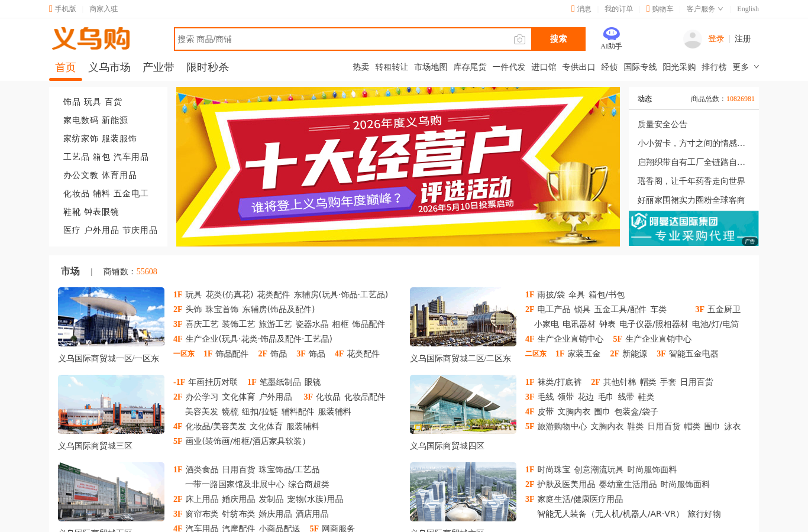Click the user avatar icon beside 登录

(692, 39)
